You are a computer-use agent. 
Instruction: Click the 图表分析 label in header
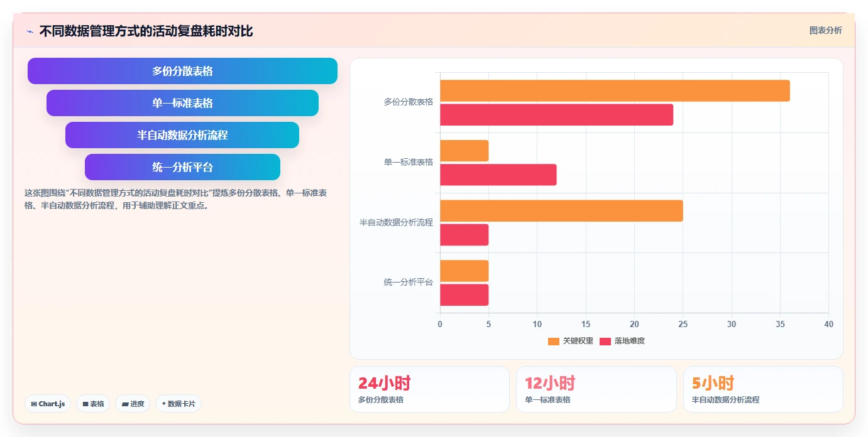coord(825,30)
